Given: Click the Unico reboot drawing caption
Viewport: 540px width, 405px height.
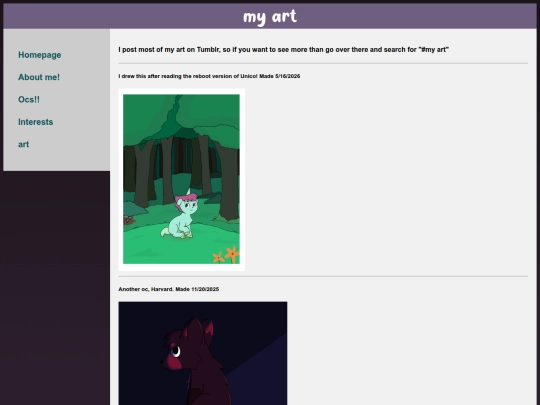Looking at the screenshot, I should (x=209, y=76).
